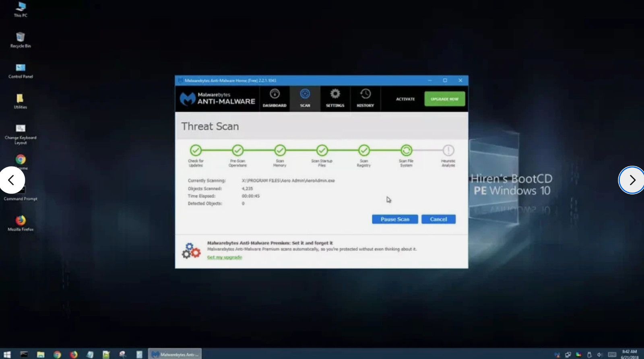
Task: Follow the Get my upgrade link
Action: [224, 257]
